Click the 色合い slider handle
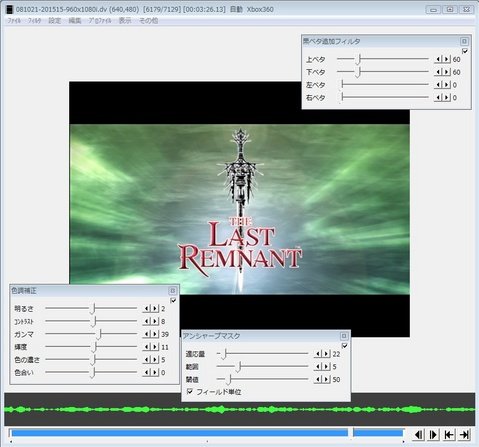This screenshot has height=447, width=479. (x=93, y=372)
